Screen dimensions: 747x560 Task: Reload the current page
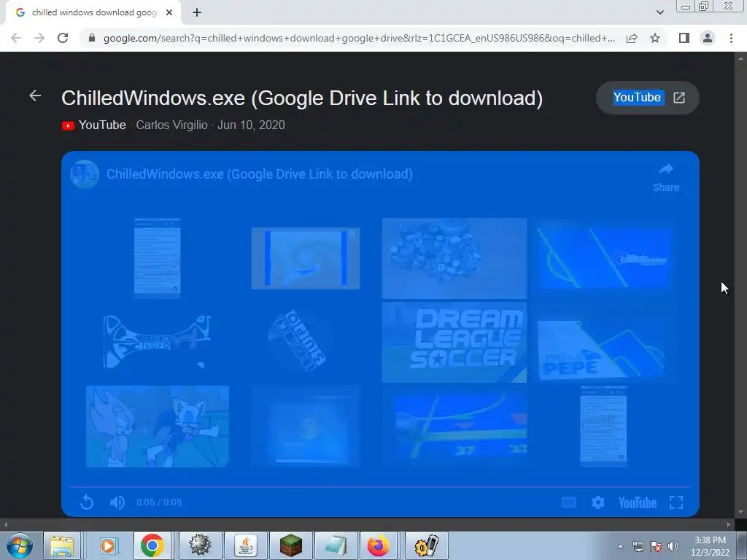[63, 38]
